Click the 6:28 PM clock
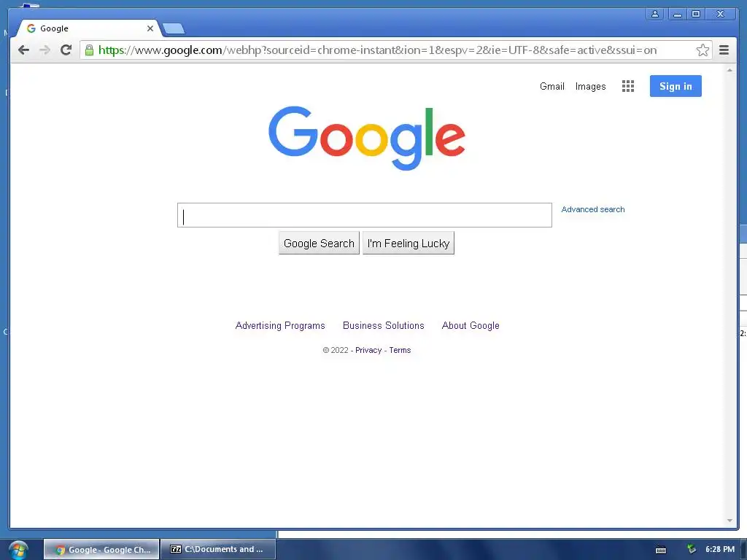This screenshot has width=747, height=560. pyautogui.click(x=720, y=550)
